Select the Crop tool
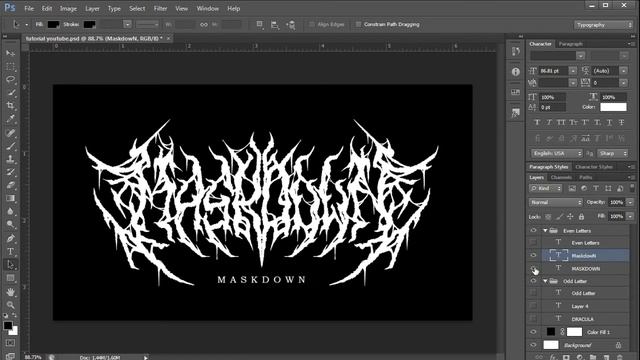This screenshot has height=360, width=640. [x=11, y=106]
